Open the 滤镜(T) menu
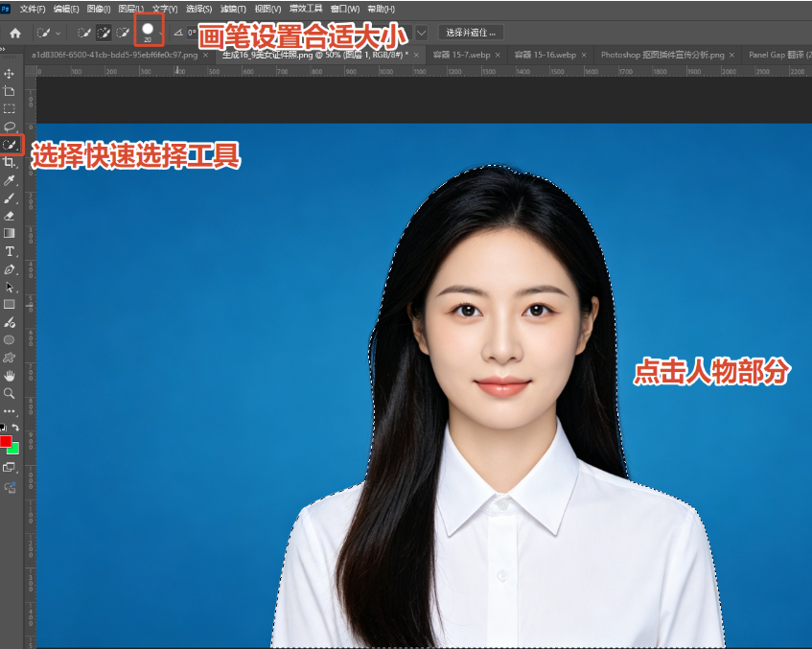The height and width of the screenshot is (649, 812). tap(233, 9)
